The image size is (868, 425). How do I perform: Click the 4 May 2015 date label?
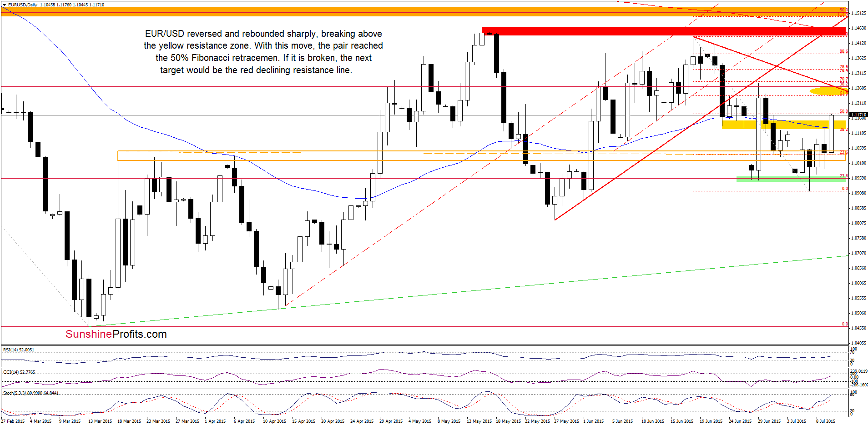point(420,421)
